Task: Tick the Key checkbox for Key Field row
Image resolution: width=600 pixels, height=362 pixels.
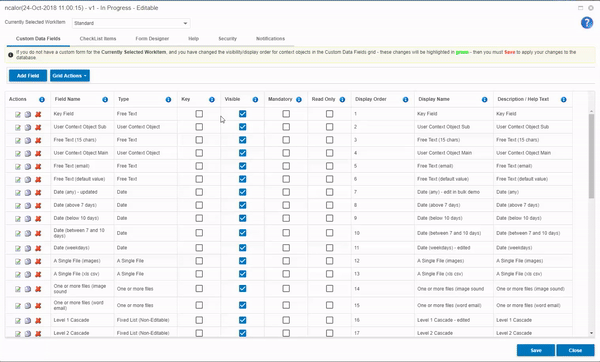Action: 199,114
